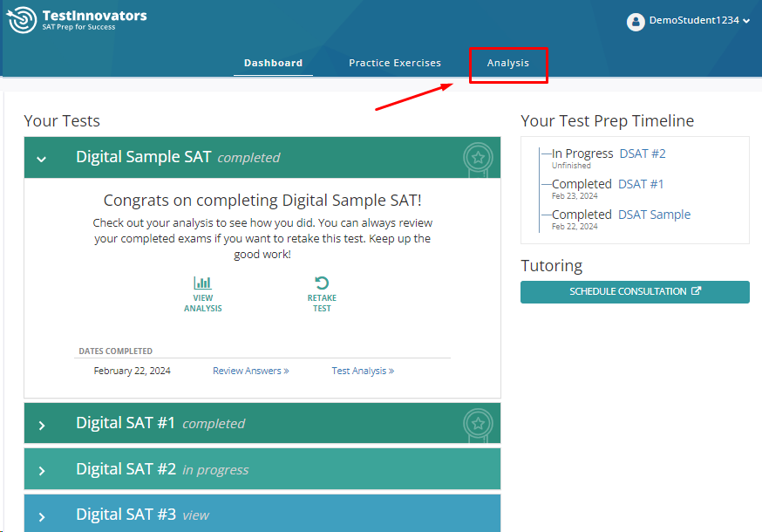Open View Analysis bar chart icon

coord(202,283)
